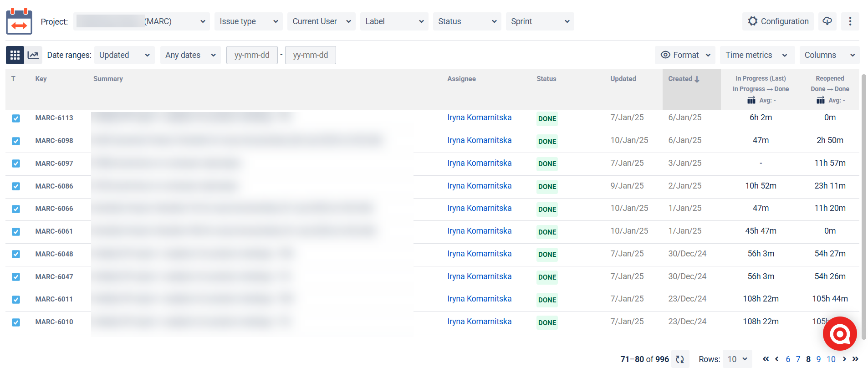Open the Columns menu

pos(829,55)
